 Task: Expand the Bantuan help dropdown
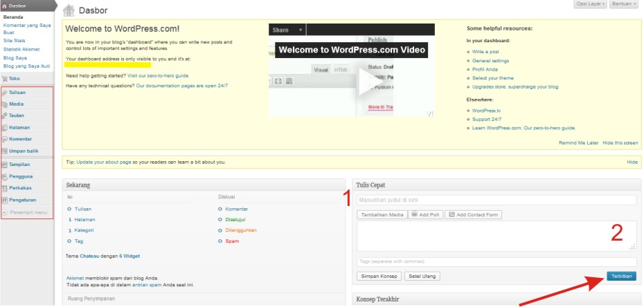pyautogui.click(x=625, y=3)
